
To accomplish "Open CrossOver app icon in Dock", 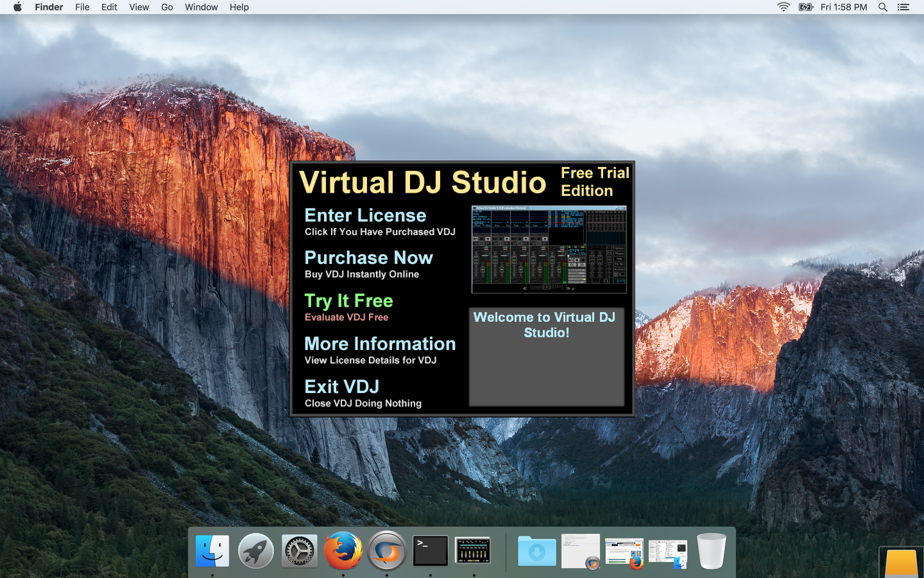I will 387,551.
